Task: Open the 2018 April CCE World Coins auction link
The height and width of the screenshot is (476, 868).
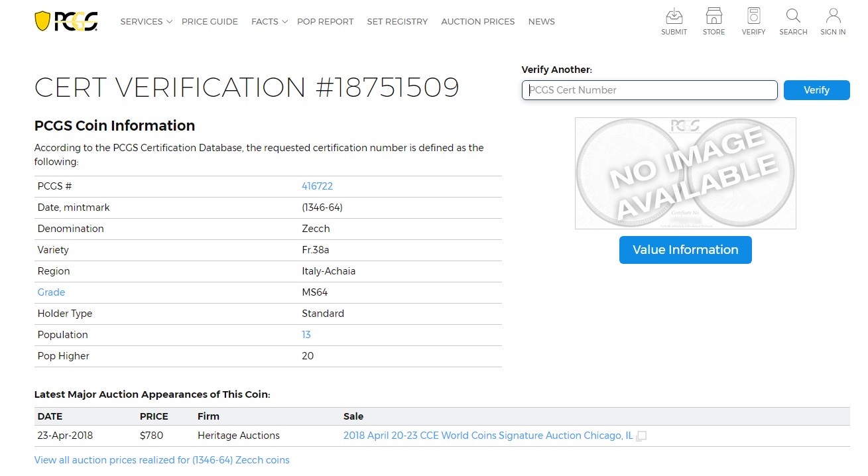Action: [x=488, y=436]
